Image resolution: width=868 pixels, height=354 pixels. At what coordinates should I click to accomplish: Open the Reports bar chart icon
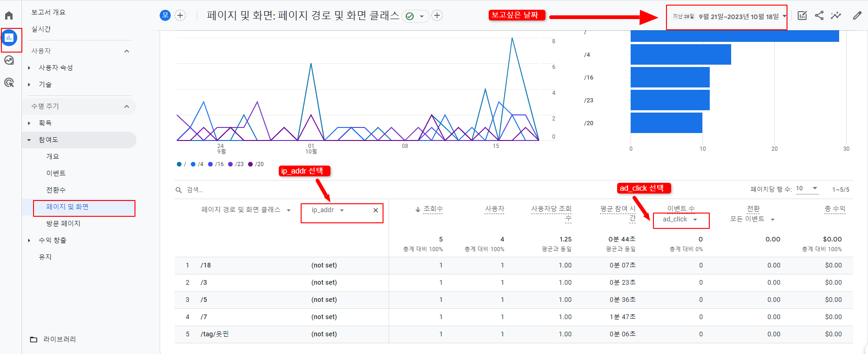[9, 38]
